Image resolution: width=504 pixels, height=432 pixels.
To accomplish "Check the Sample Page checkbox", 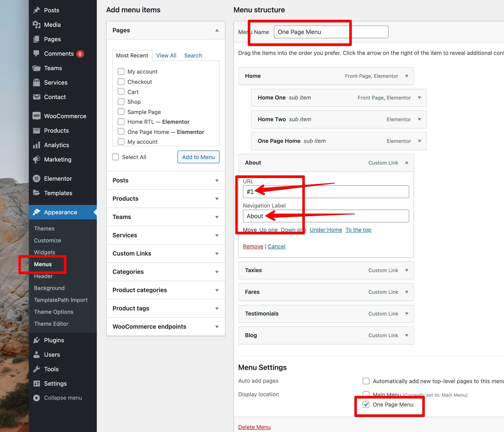I will coord(121,112).
